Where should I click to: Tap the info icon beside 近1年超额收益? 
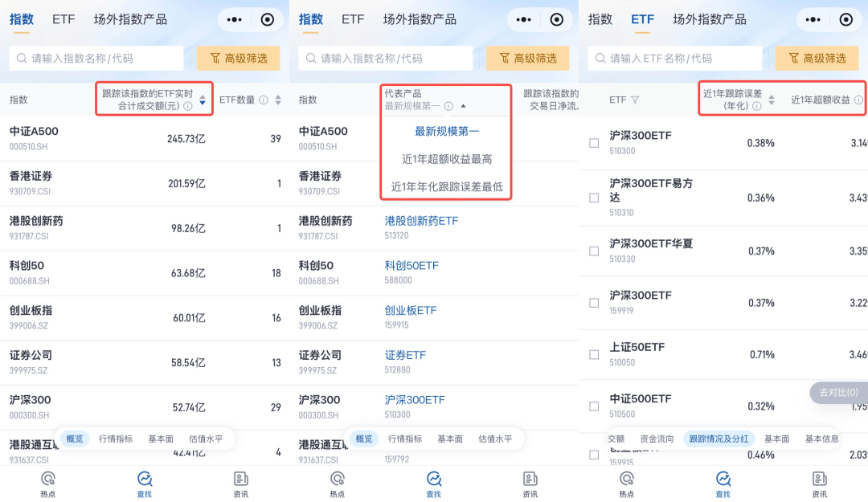coord(858,100)
